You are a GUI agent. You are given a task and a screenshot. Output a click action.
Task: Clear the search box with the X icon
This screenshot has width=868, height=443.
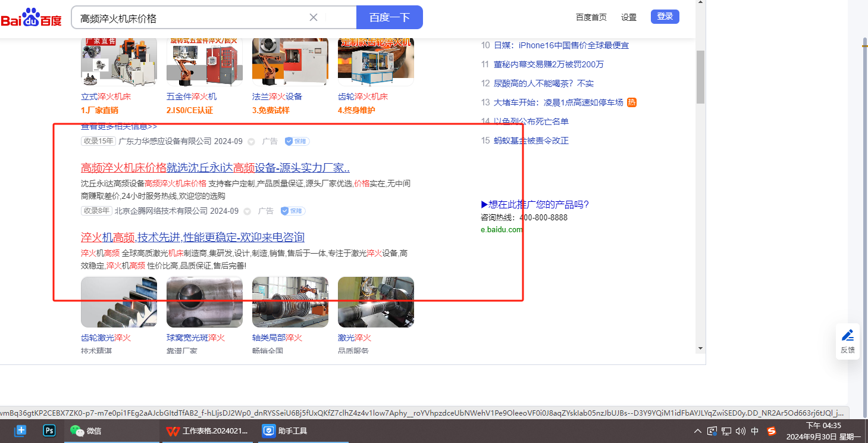pyautogui.click(x=314, y=17)
